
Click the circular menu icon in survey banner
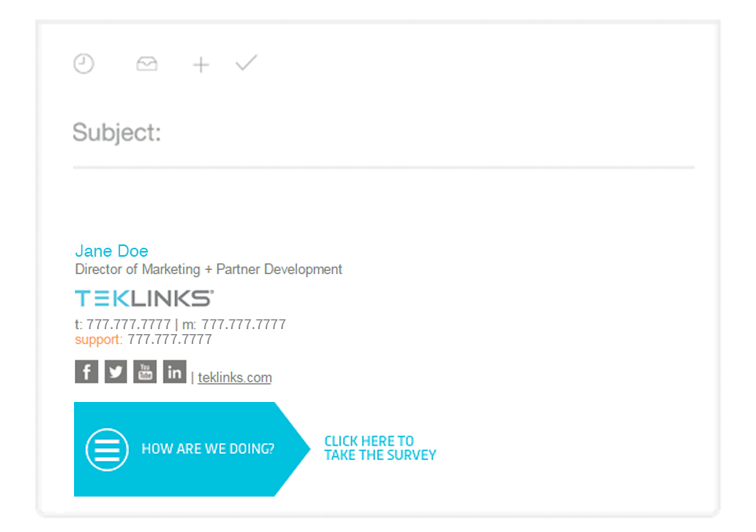tap(107, 449)
